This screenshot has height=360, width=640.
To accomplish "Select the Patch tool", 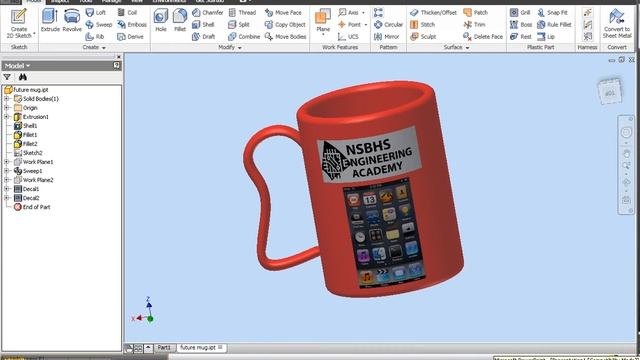I will (476, 13).
